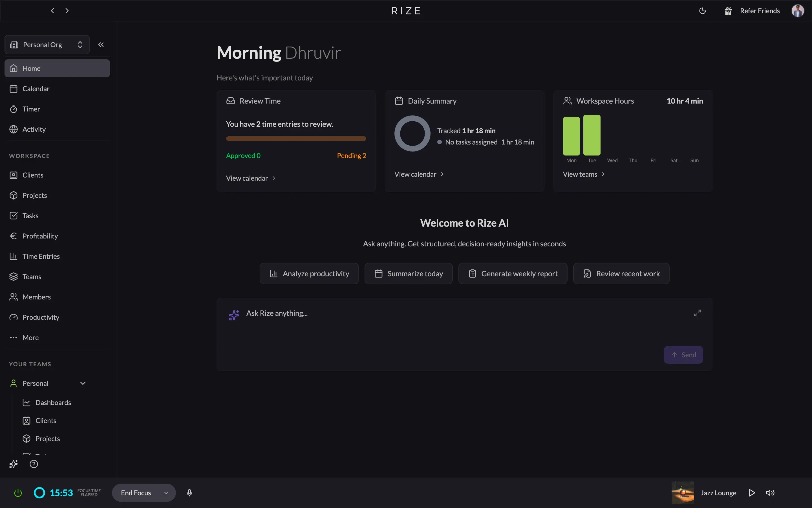This screenshot has height=508, width=812.
Task: Click the Daily Summary calendar icon
Action: point(399,101)
